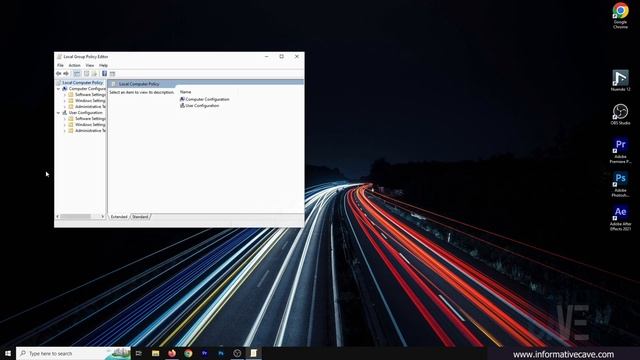Open the File menu
The image size is (640, 360).
(x=60, y=65)
